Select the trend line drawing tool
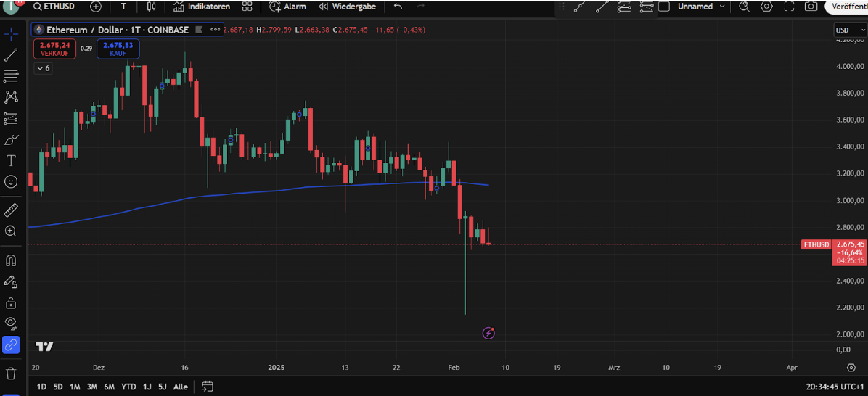The width and height of the screenshot is (868, 396). (11, 55)
